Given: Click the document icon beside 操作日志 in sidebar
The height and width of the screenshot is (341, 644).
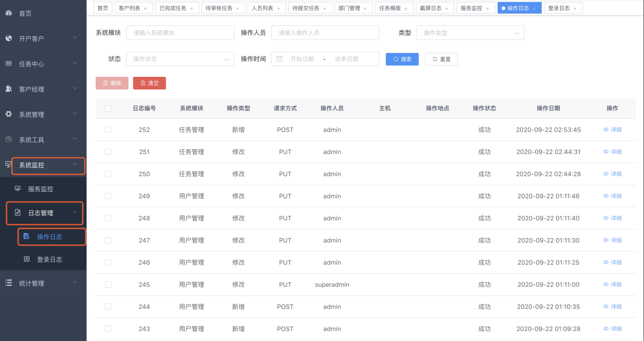Looking at the screenshot, I should tap(27, 236).
